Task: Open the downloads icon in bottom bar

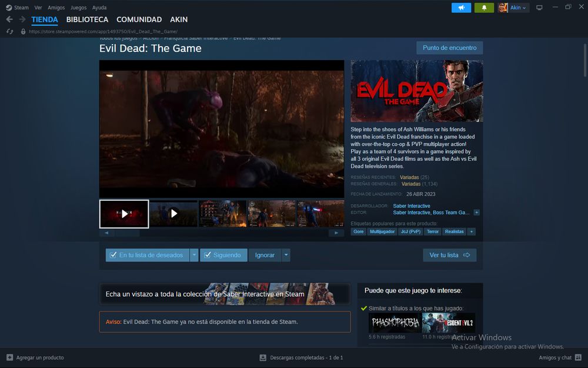Action: point(263,357)
